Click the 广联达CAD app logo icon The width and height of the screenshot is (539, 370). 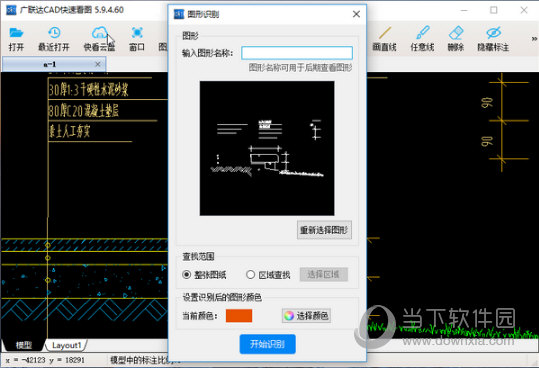click(11, 10)
